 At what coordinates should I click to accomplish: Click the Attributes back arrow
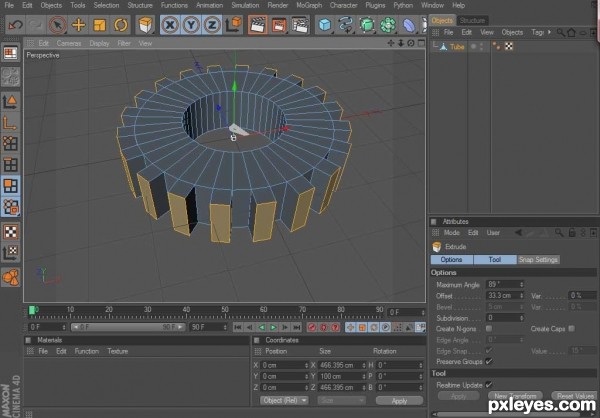[x=518, y=232]
